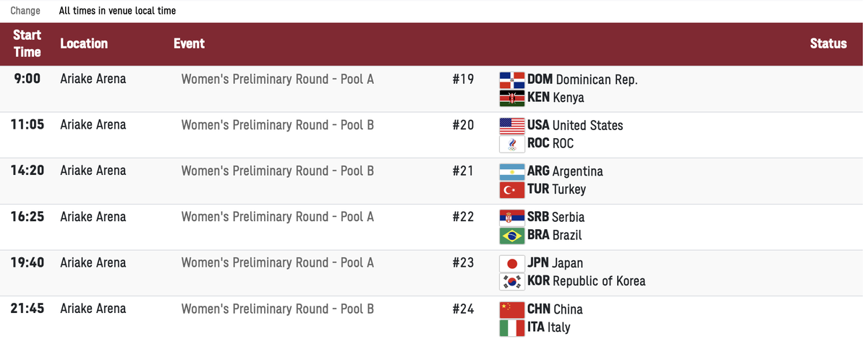Click the Italy flag icon
This screenshot has height=339, width=868.
pyautogui.click(x=512, y=327)
